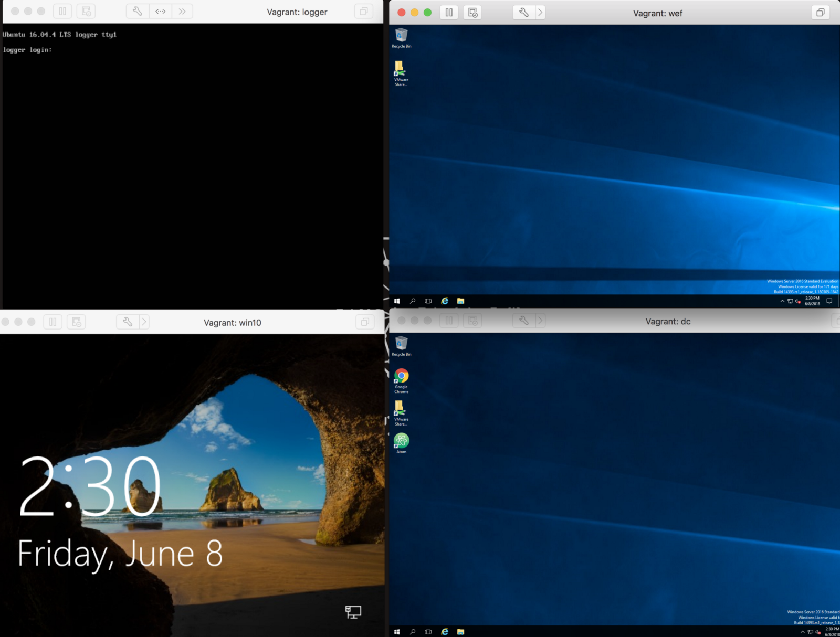Viewport: 840px width, 637px height.
Task: Expand the toolbar chevron in dc window
Action: (x=540, y=320)
